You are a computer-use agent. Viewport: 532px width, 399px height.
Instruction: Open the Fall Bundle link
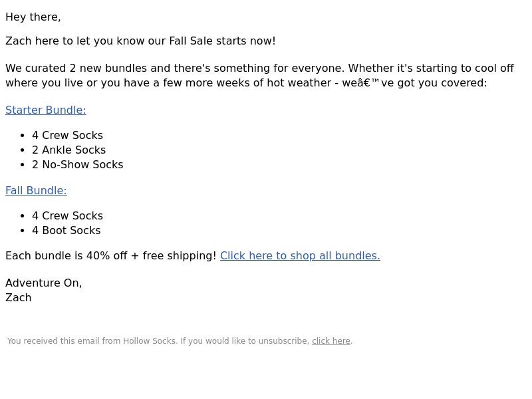tap(36, 191)
